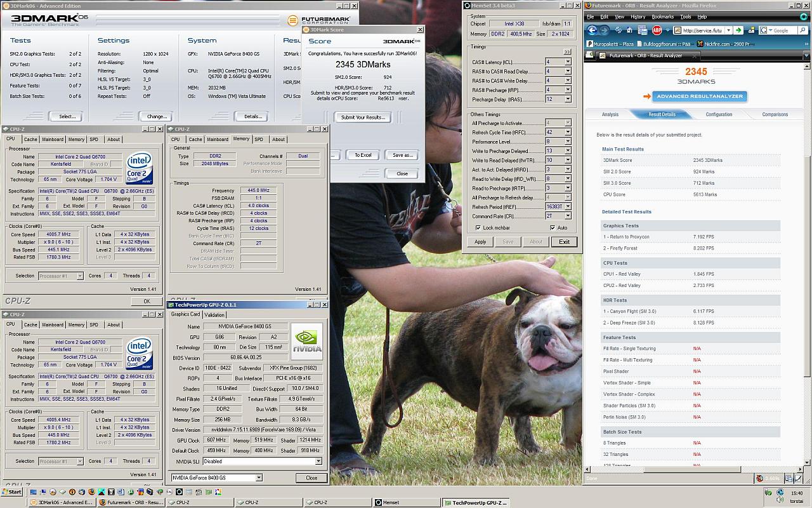Open RAS# to CAS# Read Delay dropdown
Viewport: 812px width, 508px height.
coord(568,72)
